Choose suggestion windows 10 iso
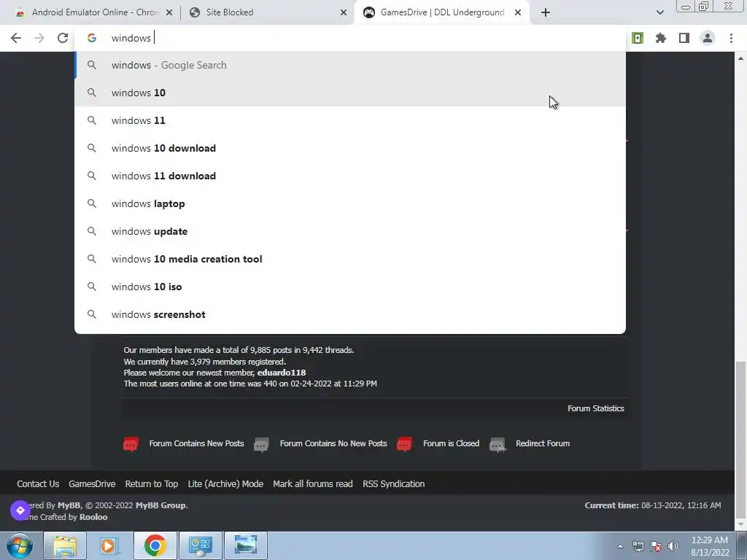 click(350, 287)
